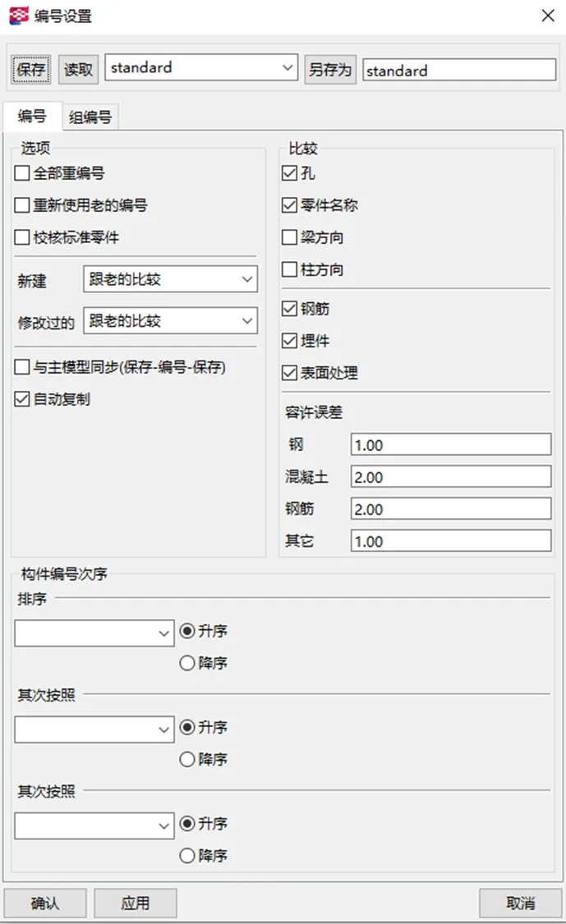Screen dimensions: 566x924
Task: Enable the 全部重编号 checkbox
Action: [22, 173]
